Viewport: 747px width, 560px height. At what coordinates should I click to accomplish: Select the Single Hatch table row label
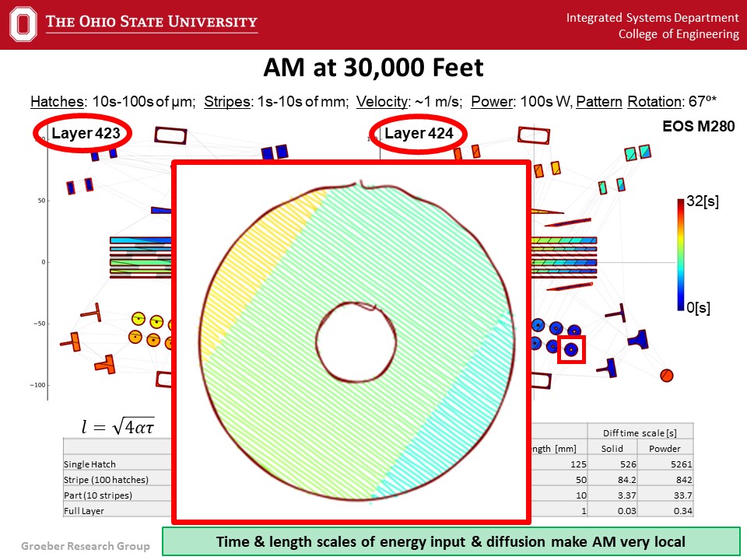[x=88, y=464]
